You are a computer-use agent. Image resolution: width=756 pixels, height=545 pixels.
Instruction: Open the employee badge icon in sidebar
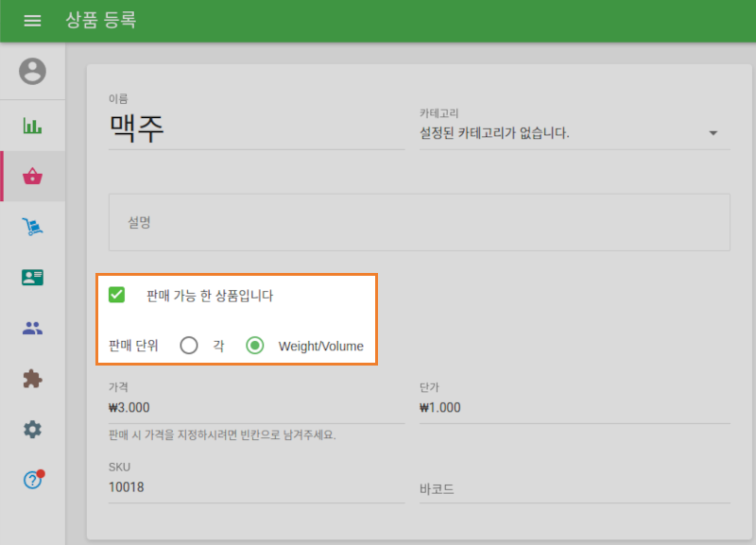(32, 277)
